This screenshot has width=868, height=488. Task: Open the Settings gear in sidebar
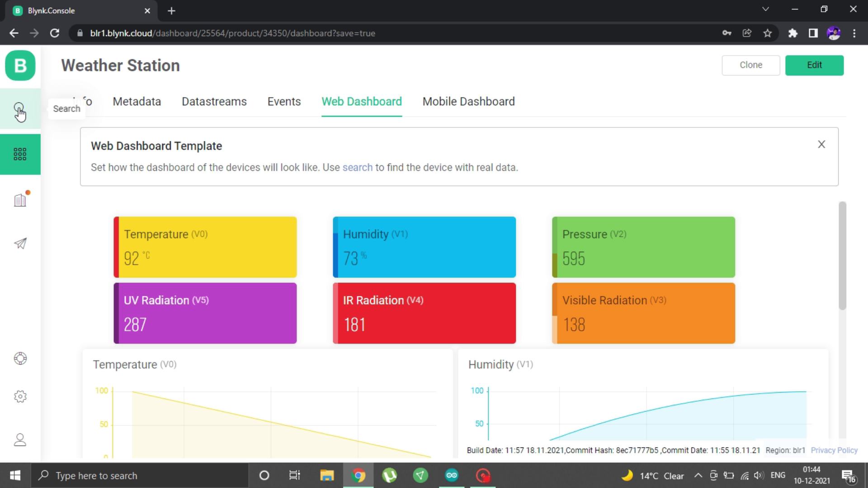tap(20, 396)
